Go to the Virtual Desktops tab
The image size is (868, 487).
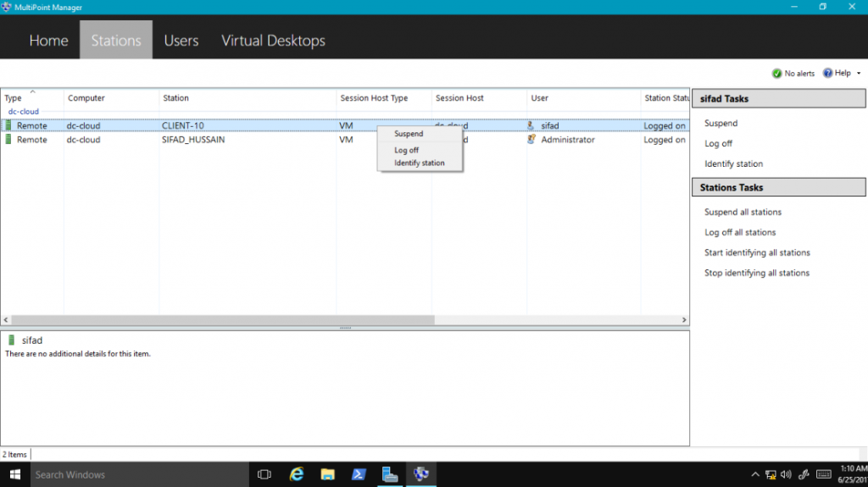pyautogui.click(x=273, y=41)
